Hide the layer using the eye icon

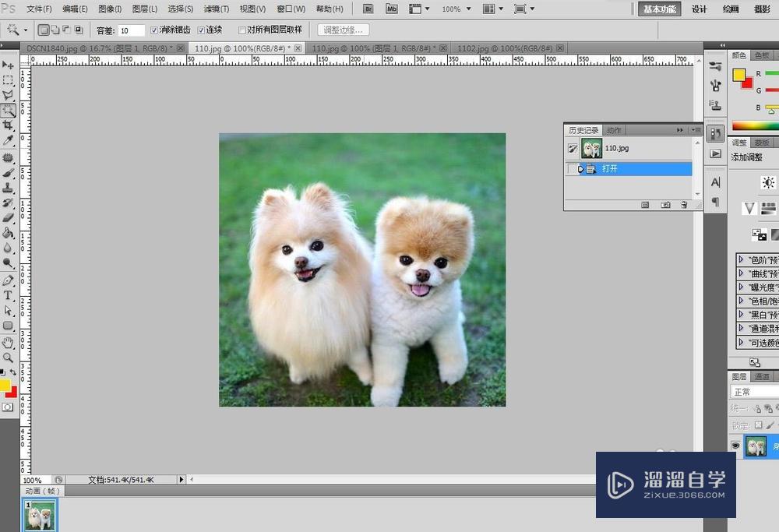tap(735, 446)
